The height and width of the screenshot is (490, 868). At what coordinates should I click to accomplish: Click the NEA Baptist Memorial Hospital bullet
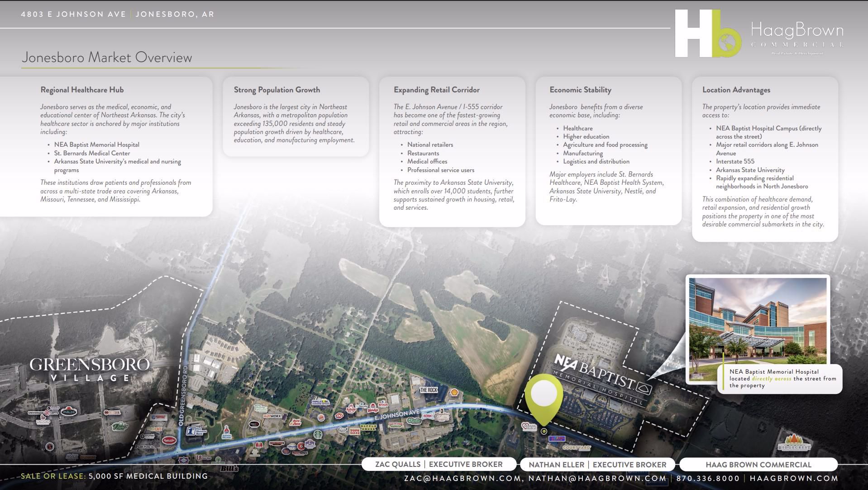pos(97,144)
